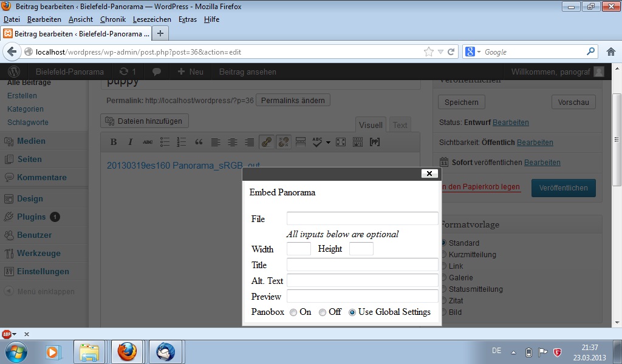
Task: Select the Panobox Off radio button
Action: tap(323, 312)
